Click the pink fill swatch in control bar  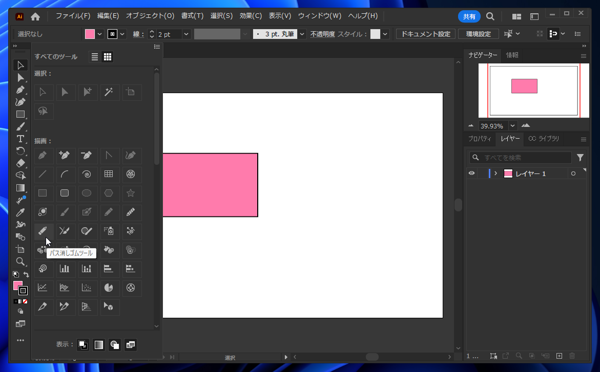90,34
